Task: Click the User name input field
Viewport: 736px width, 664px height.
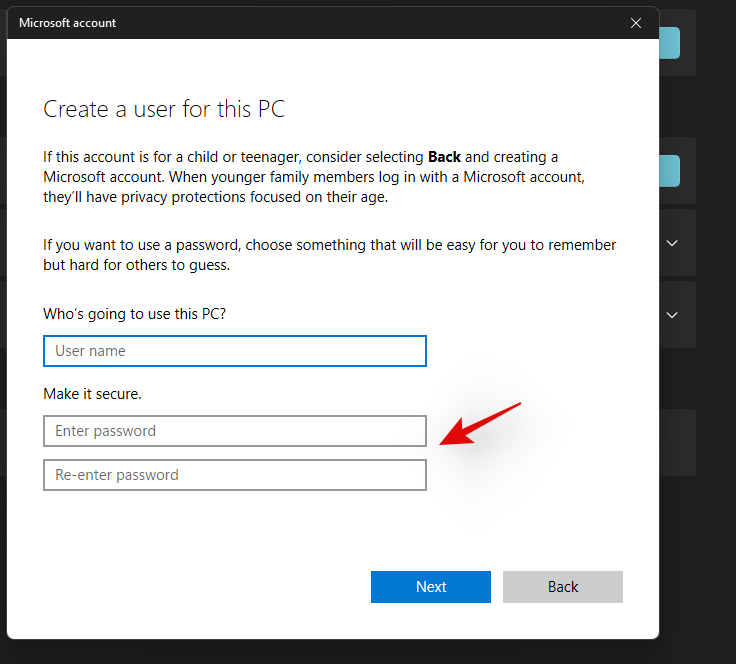Action: coord(235,351)
